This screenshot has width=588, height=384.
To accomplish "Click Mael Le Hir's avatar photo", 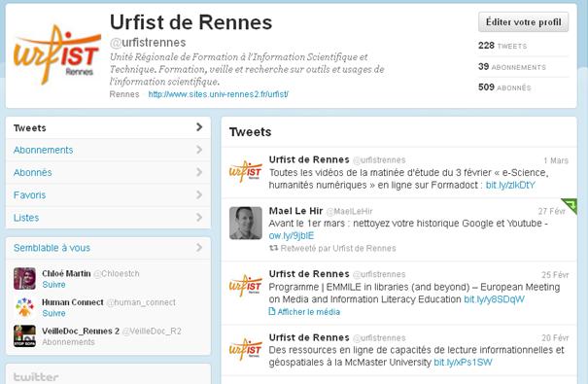I will click(246, 224).
